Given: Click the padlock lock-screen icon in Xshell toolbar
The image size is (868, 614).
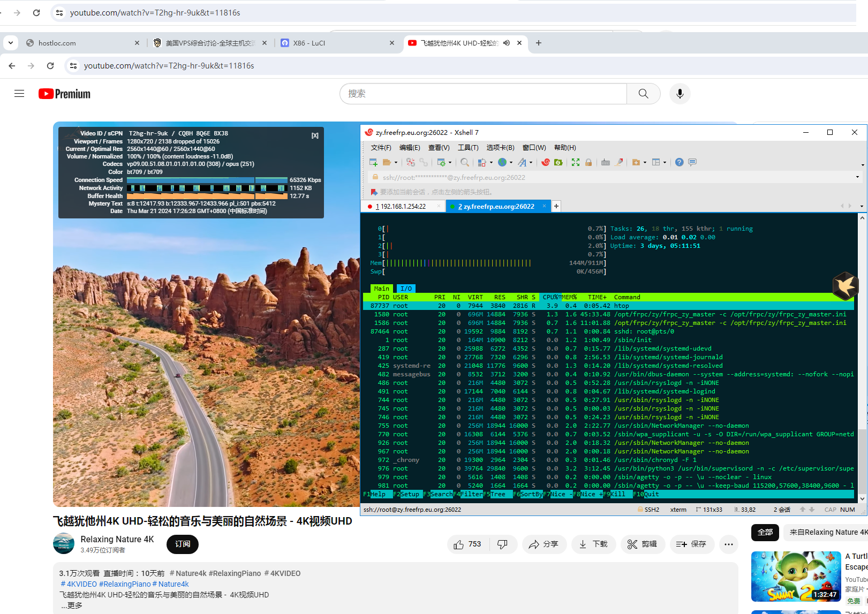Looking at the screenshot, I should (x=588, y=162).
